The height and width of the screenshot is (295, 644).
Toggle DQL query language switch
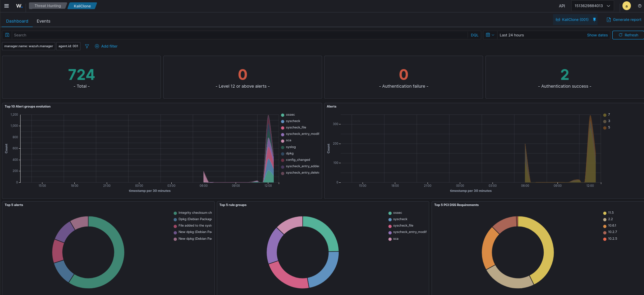coord(474,35)
